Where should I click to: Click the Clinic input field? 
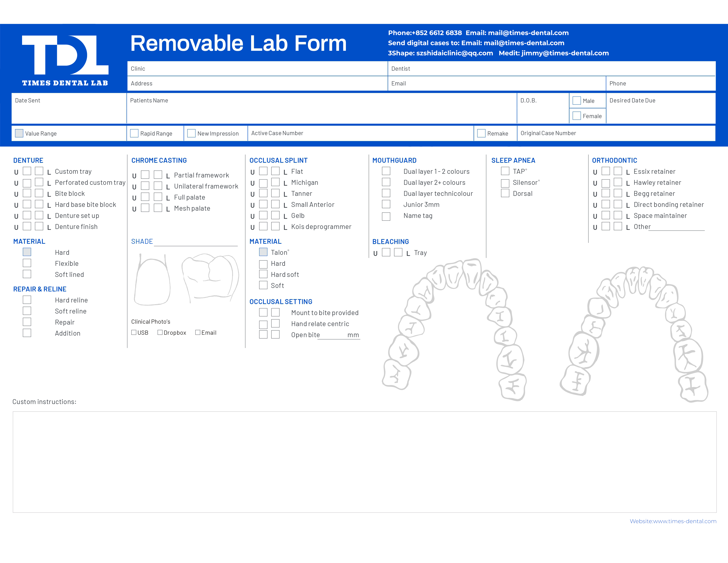pyautogui.click(x=257, y=68)
